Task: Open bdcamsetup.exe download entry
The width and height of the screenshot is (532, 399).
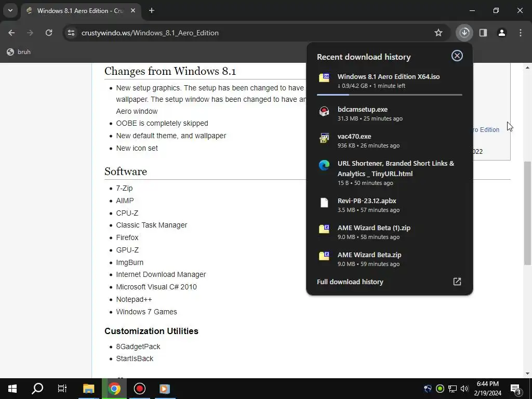Action: click(x=390, y=114)
